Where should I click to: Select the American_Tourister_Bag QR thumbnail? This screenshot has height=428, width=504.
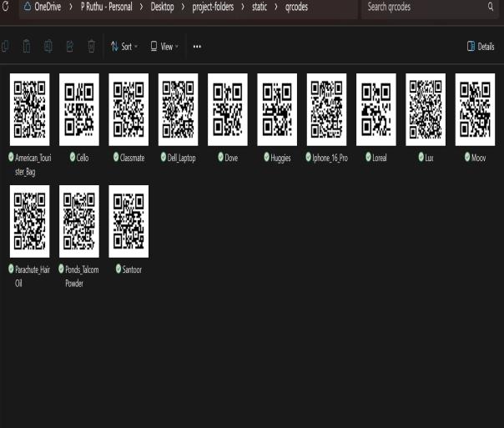pyautogui.click(x=29, y=109)
